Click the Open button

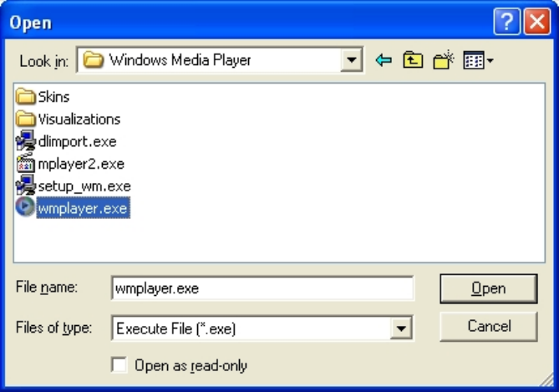pyautogui.click(x=489, y=288)
